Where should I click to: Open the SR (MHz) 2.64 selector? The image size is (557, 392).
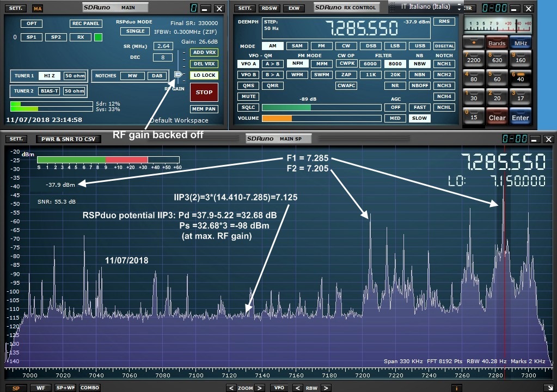163,46
